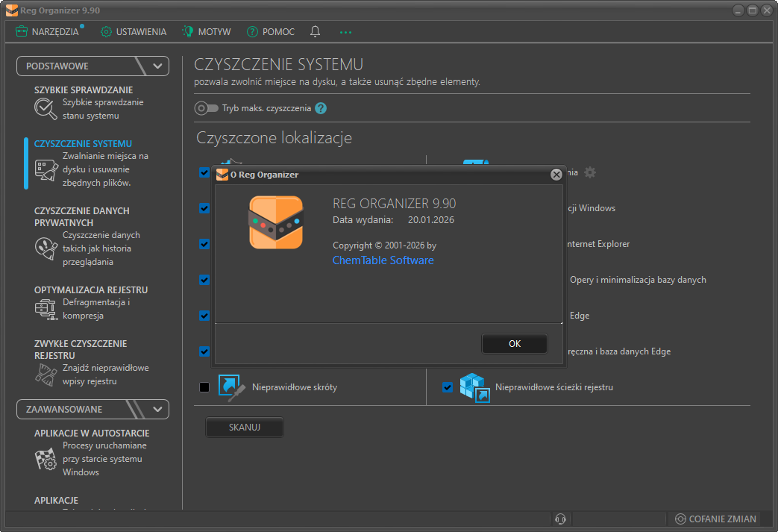Collapse the ZAAWANSOWANE section chevron
This screenshot has height=532, width=778.
click(x=158, y=410)
